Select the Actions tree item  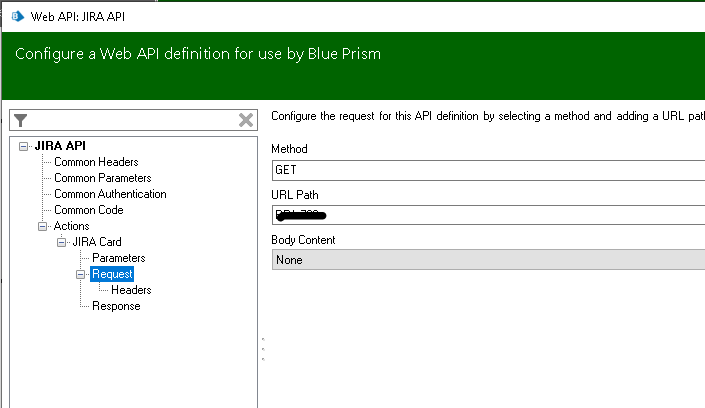[x=71, y=226]
